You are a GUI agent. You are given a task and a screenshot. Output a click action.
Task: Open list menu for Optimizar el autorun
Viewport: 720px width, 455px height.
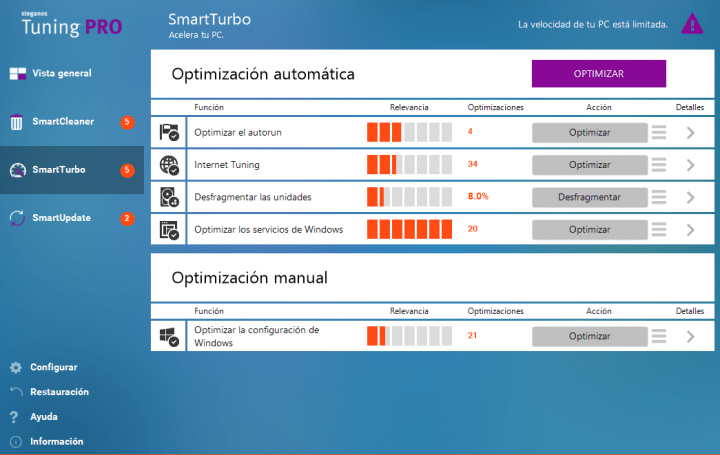(x=659, y=133)
